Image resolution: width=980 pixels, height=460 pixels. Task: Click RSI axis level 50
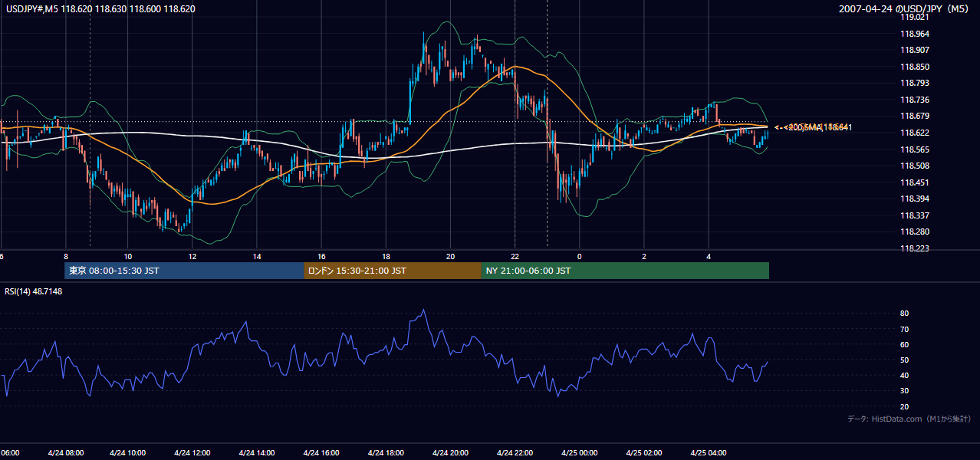[x=905, y=360]
